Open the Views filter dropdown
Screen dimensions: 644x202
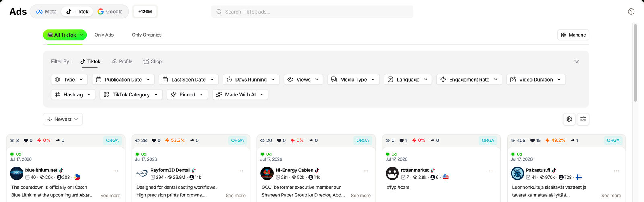coord(303,80)
